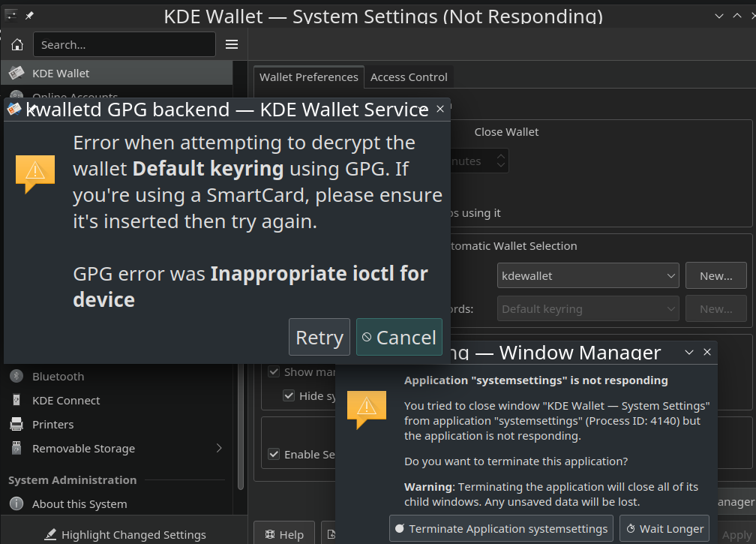This screenshot has height=544, width=756.
Task: Click inside the Search field
Action: (x=124, y=44)
